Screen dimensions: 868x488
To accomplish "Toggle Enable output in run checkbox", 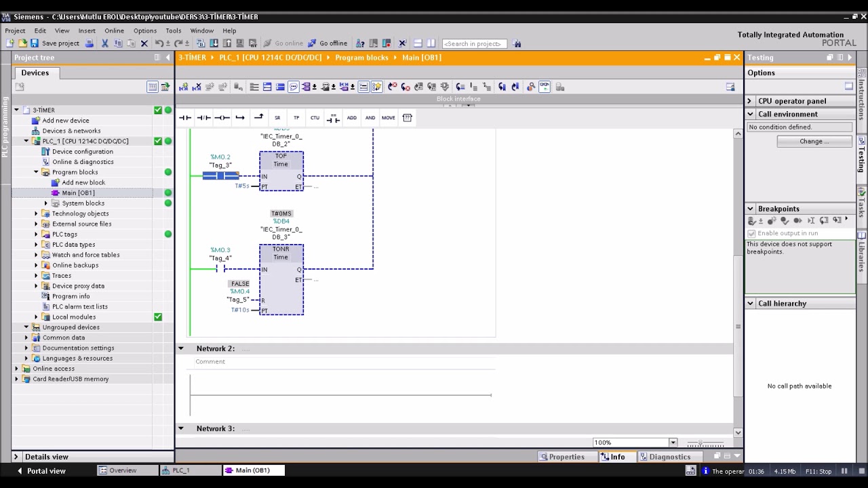I will (x=751, y=233).
